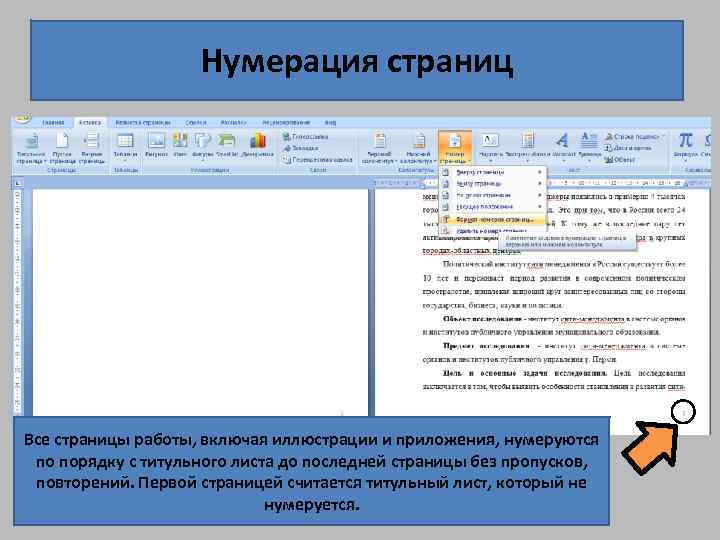The width and height of the screenshot is (720, 540).
Task: Insert a page break (Разрыв страницы)
Action: click(92, 148)
